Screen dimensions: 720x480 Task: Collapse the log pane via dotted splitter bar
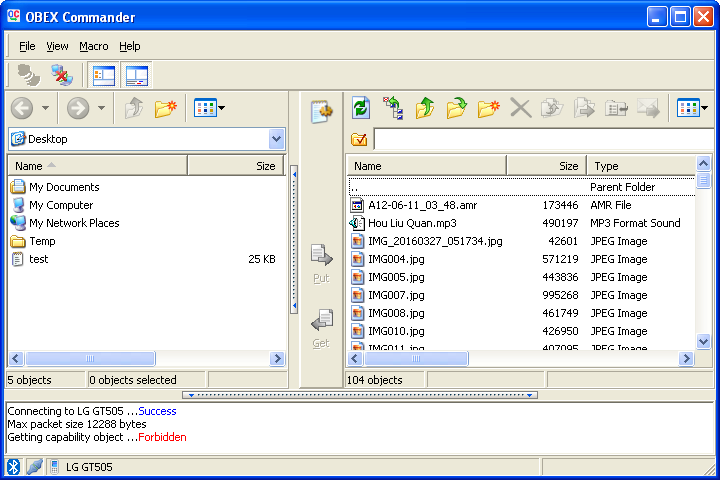(360, 395)
